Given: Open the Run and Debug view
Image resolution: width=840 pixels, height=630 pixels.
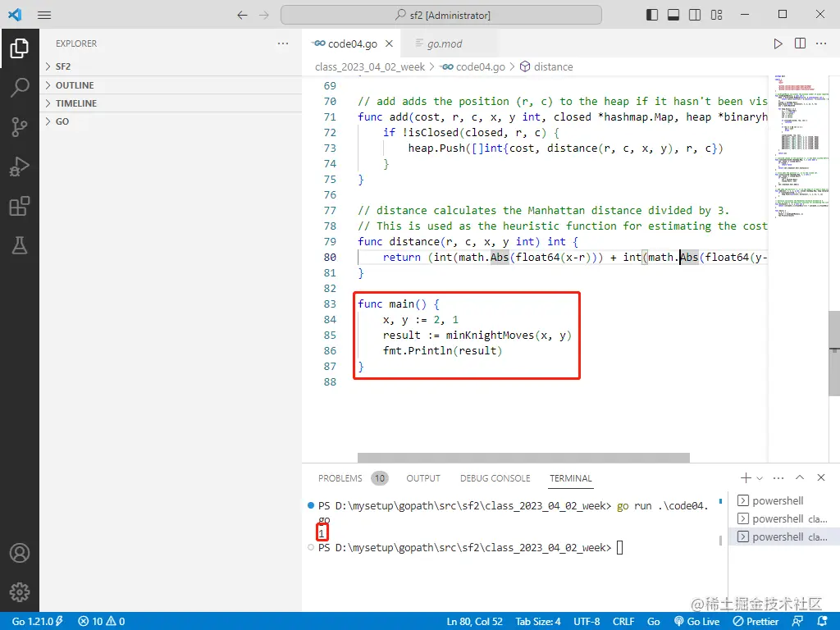Looking at the screenshot, I should pos(20,167).
